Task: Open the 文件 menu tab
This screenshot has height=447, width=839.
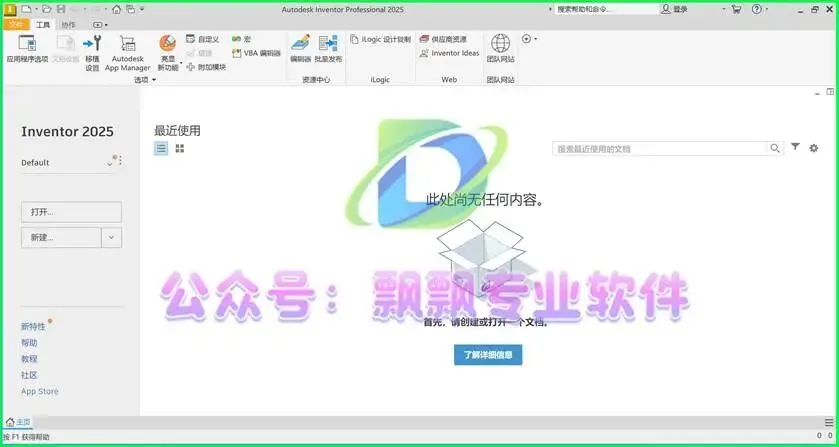Action: tap(16, 25)
